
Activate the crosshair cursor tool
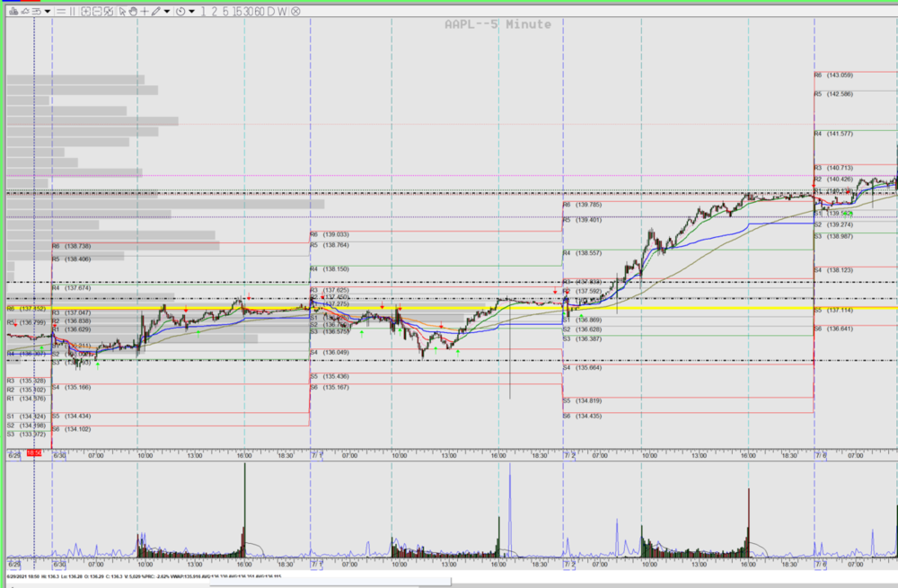pos(145,12)
